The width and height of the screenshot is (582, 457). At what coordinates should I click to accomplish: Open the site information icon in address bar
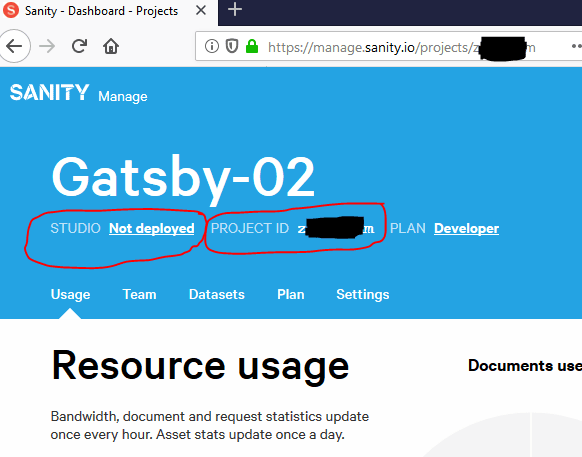tap(212, 46)
